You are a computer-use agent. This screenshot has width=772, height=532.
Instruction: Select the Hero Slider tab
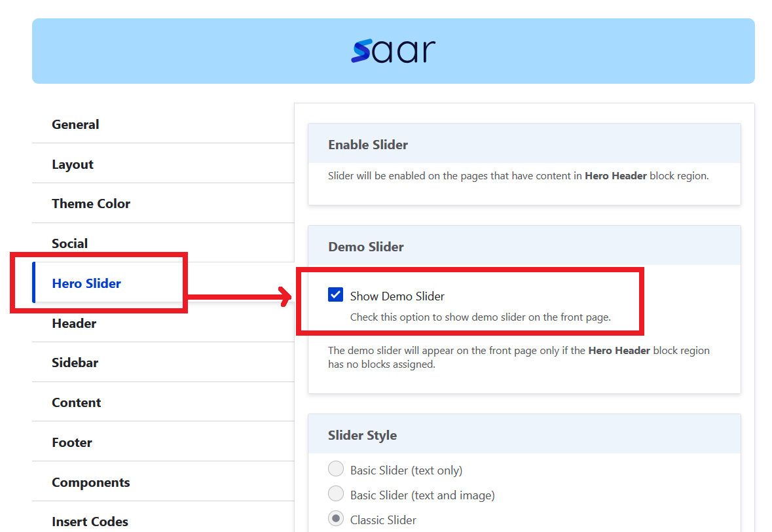click(x=86, y=283)
